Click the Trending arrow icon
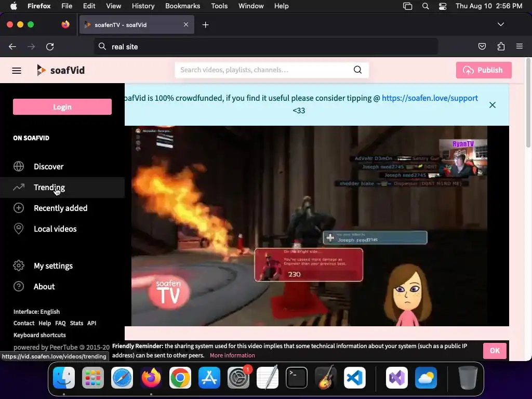 tap(19, 187)
